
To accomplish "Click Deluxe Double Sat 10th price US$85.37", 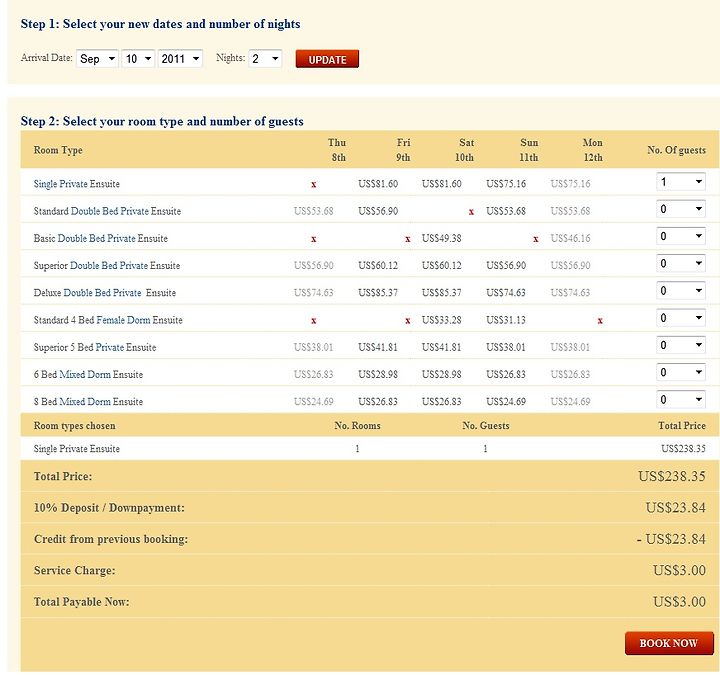I will [x=442, y=292].
